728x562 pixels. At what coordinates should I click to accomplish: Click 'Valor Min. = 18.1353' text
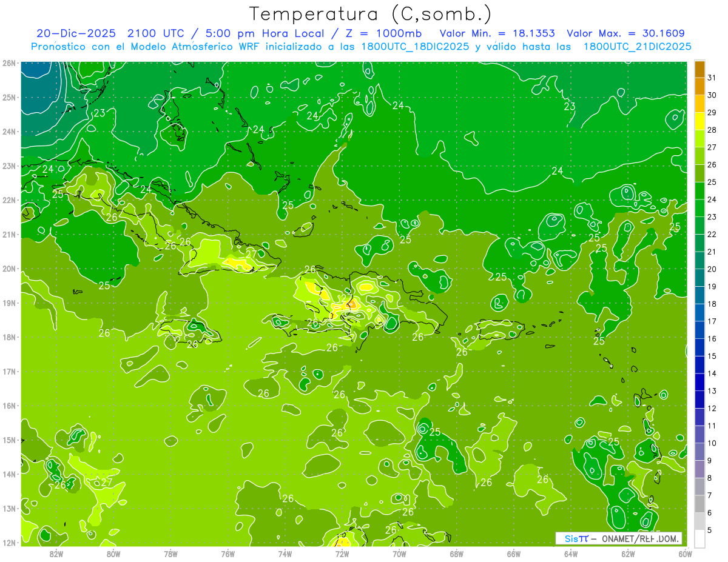point(497,33)
